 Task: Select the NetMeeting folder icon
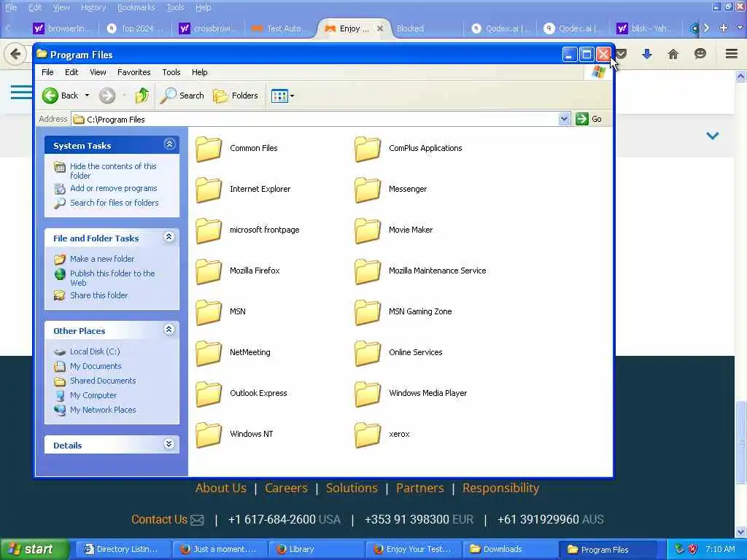coord(209,353)
